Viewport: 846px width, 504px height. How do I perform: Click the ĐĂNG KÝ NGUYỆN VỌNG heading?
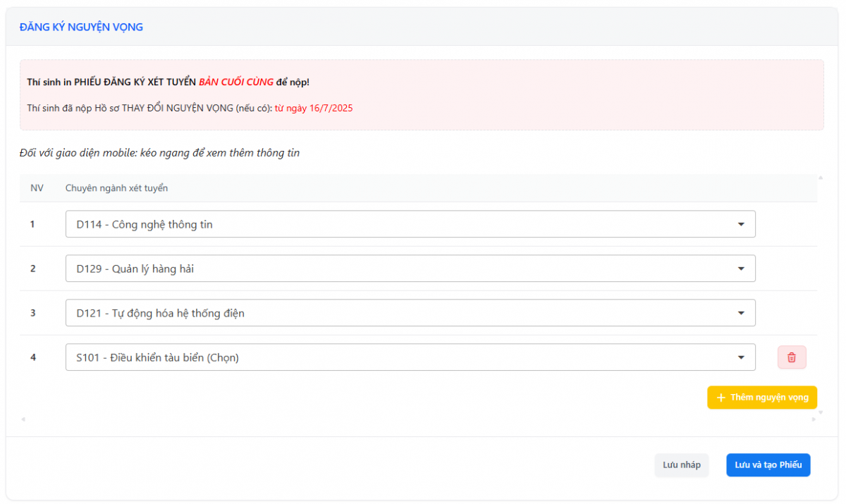81,27
